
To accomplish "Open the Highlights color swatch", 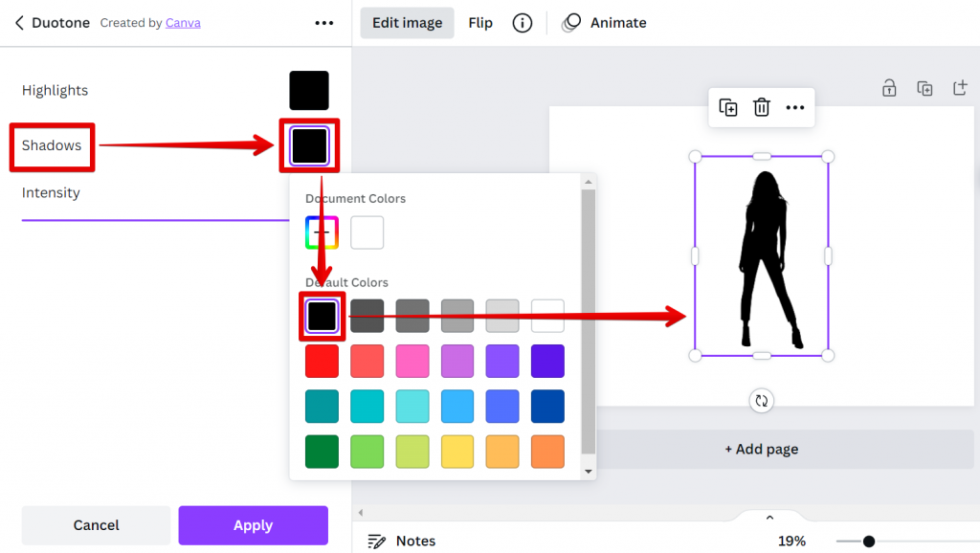I will (x=309, y=91).
